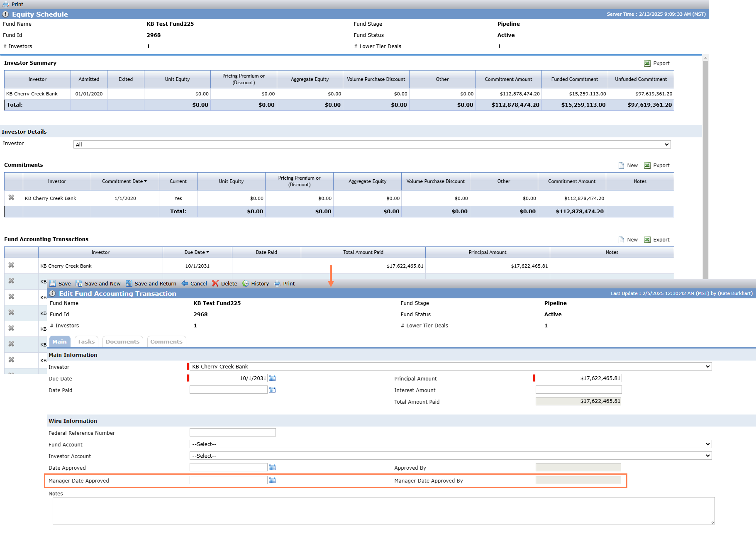Click KB Cherry Creek Bank in Investor Summary
756x534 pixels.
click(32, 94)
